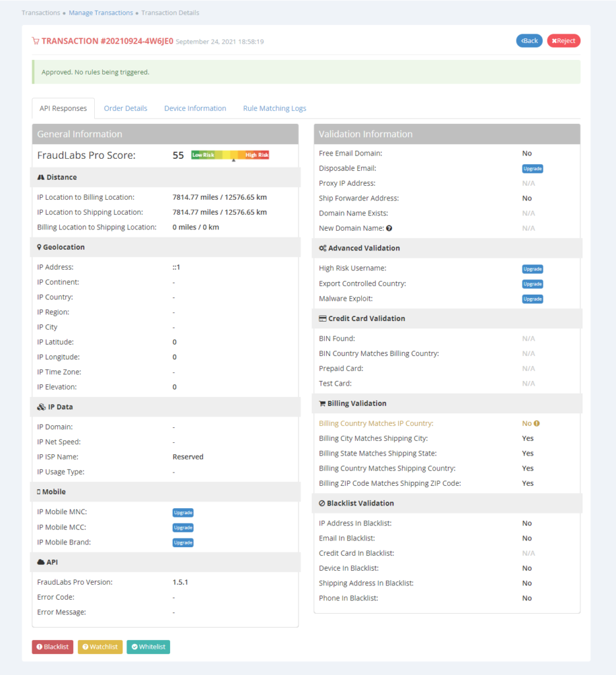Click the Device In Blacklist label
This screenshot has width=616, height=675.
(x=349, y=569)
